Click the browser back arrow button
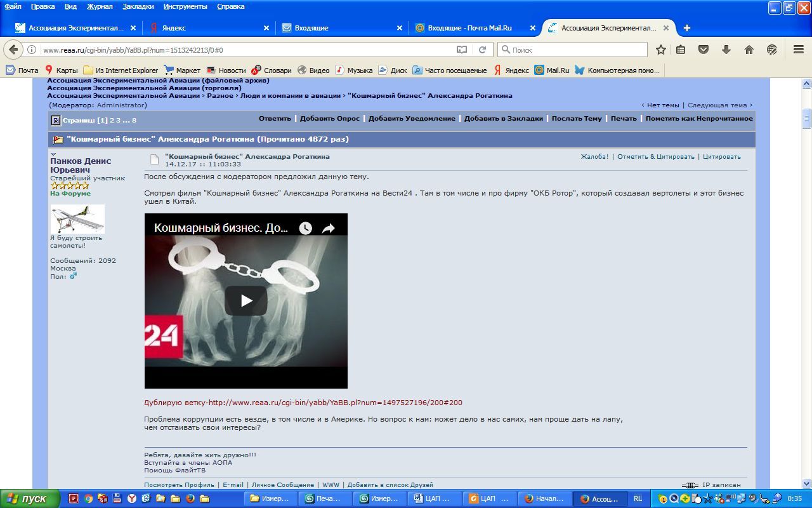The image size is (812, 508). [x=13, y=50]
